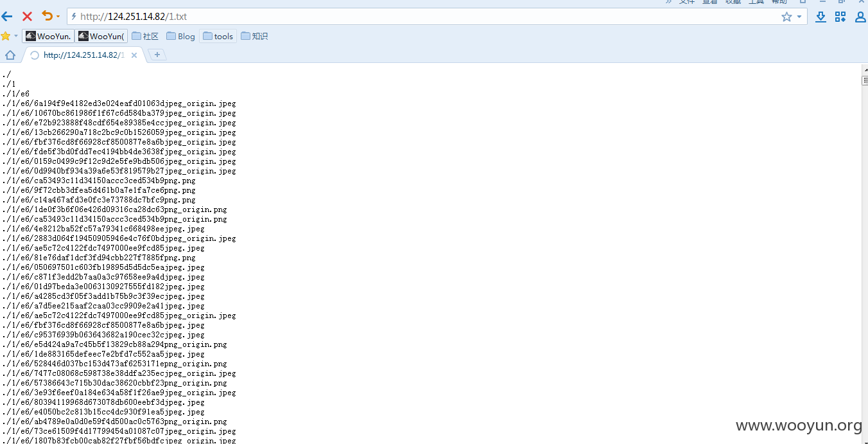Expand favorites star dropdown on bookmarks bar
This screenshot has width=868, height=444.
point(16,36)
